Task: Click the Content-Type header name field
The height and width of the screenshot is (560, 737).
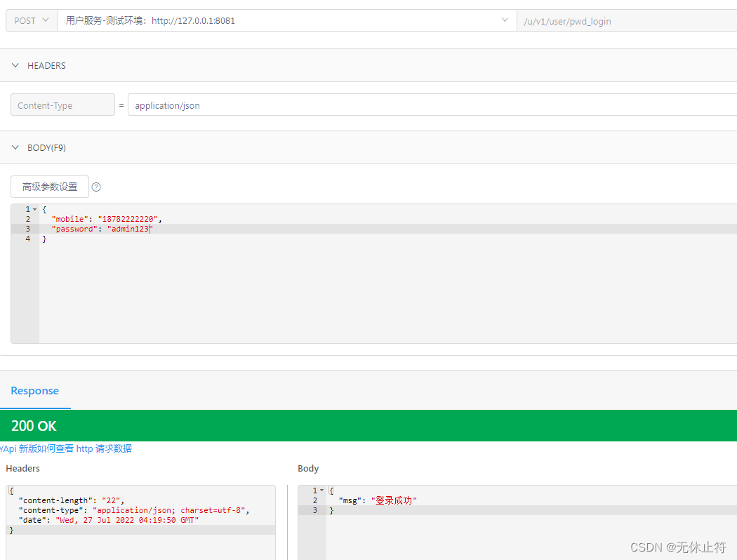Action: (x=62, y=105)
